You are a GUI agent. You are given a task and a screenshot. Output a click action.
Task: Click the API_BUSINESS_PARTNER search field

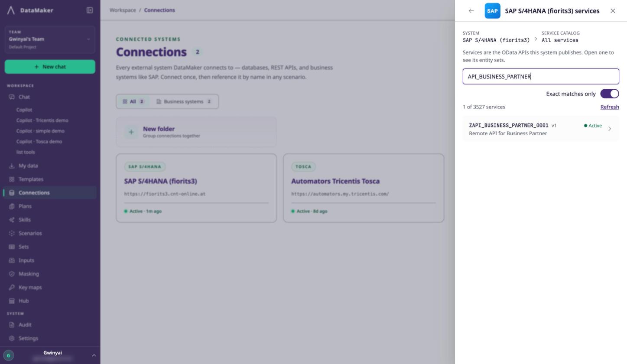coord(541,76)
